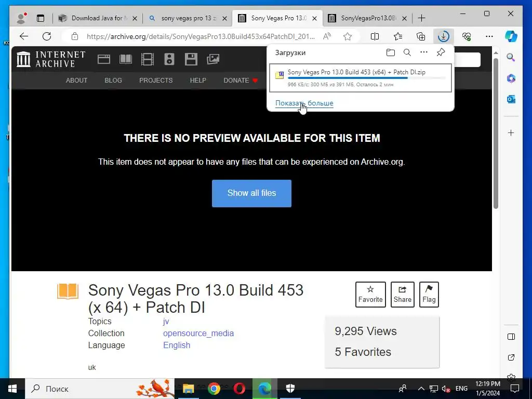Open Opera from the taskbar
Image resolution: width=532 pixels, height=399 pixels.
coord(239,389)
